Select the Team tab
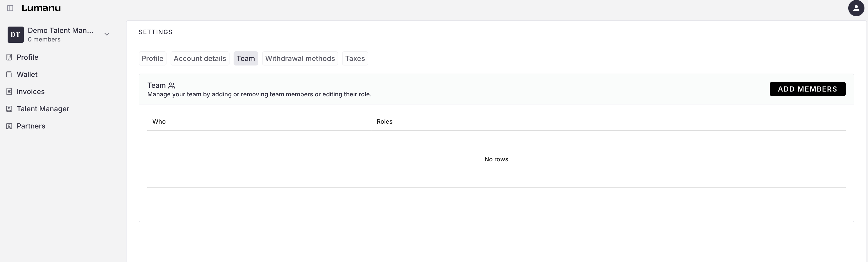Image resolution: width=868 pixels, height=262 pixels. click(x=245, y=59)
